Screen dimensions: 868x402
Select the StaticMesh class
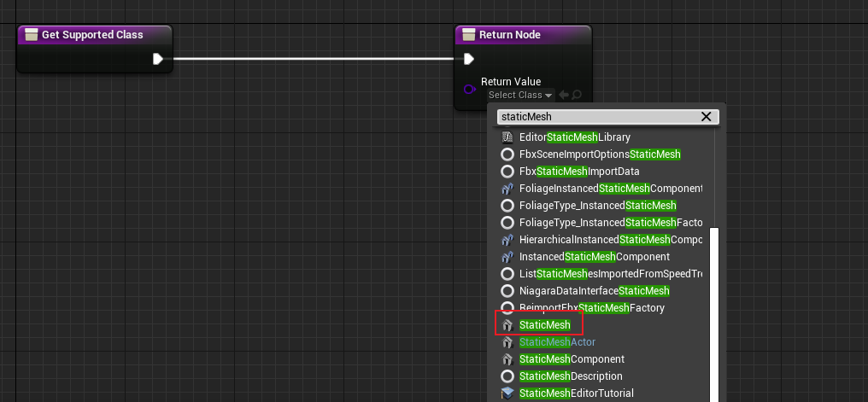coord(545,325)
